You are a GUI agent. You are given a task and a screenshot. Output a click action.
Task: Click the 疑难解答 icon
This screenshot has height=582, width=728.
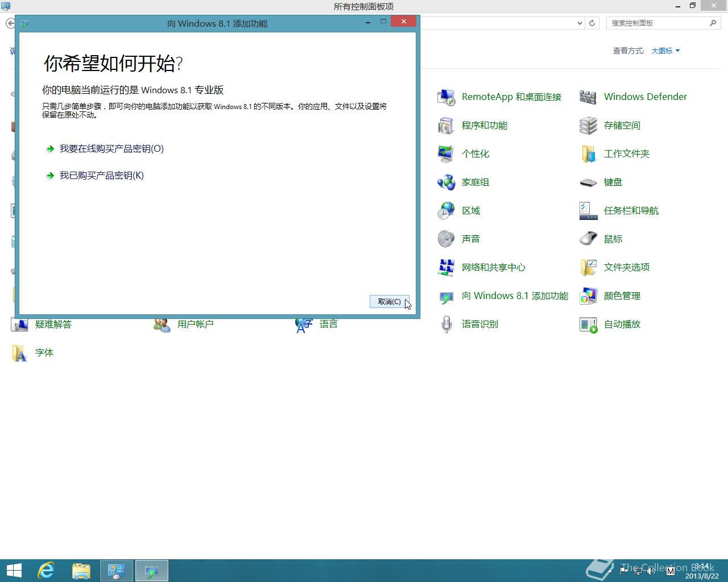coord(19,325)
